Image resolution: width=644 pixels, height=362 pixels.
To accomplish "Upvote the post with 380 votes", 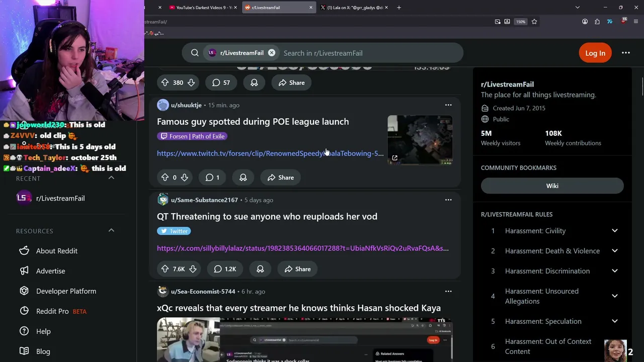I will (165, 82).
